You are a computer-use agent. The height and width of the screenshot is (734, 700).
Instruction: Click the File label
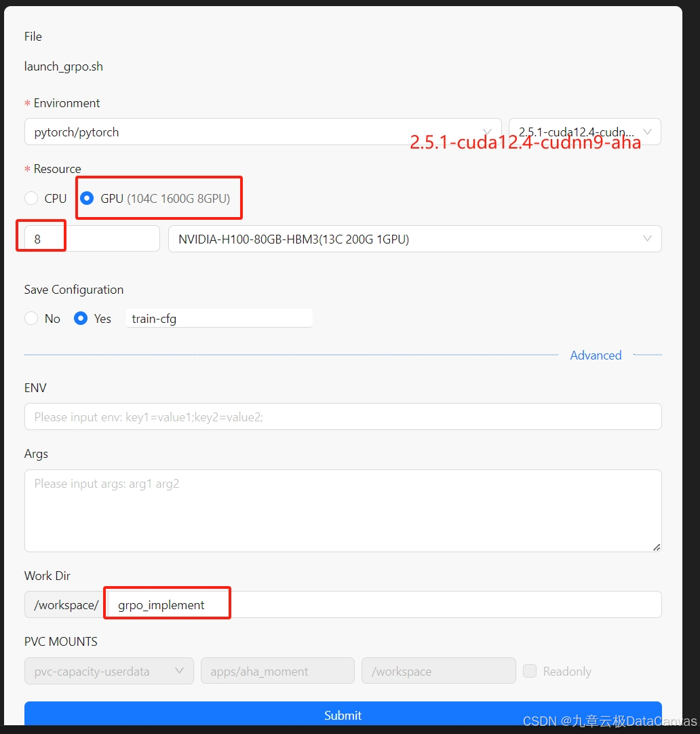click(x=33, y=37)
